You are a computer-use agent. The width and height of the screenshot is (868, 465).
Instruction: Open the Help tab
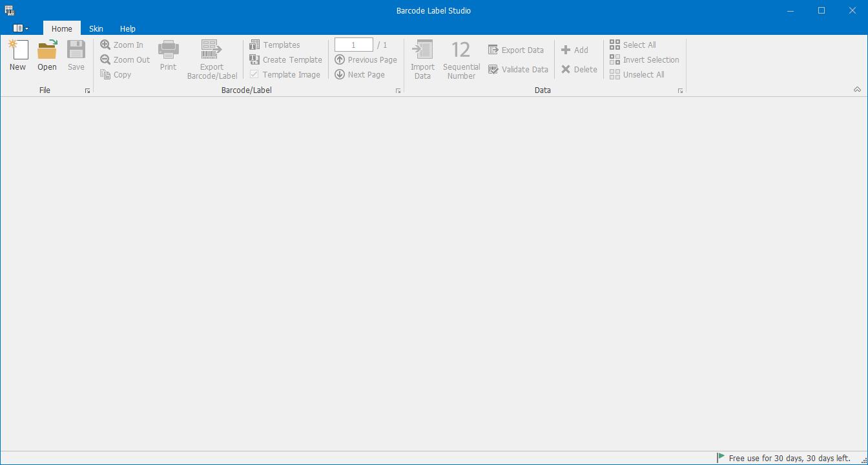pos(128,28)
